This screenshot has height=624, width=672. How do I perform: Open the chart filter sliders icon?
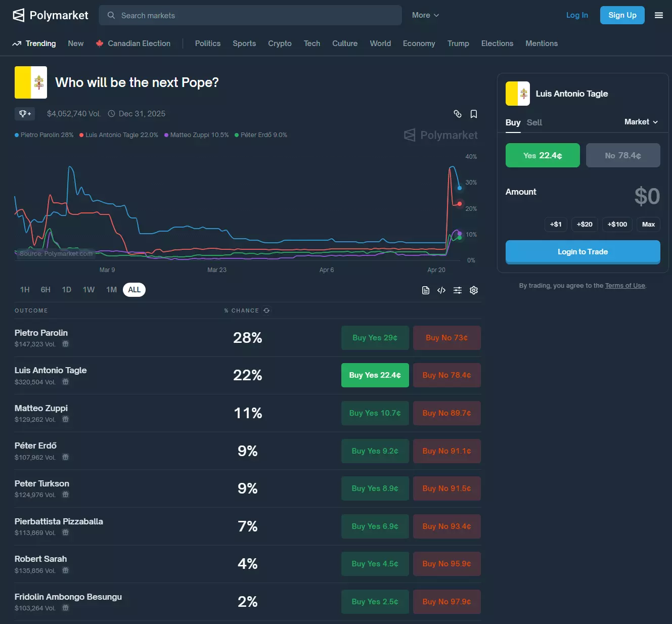pyautogui.click(x=458, y=290)
